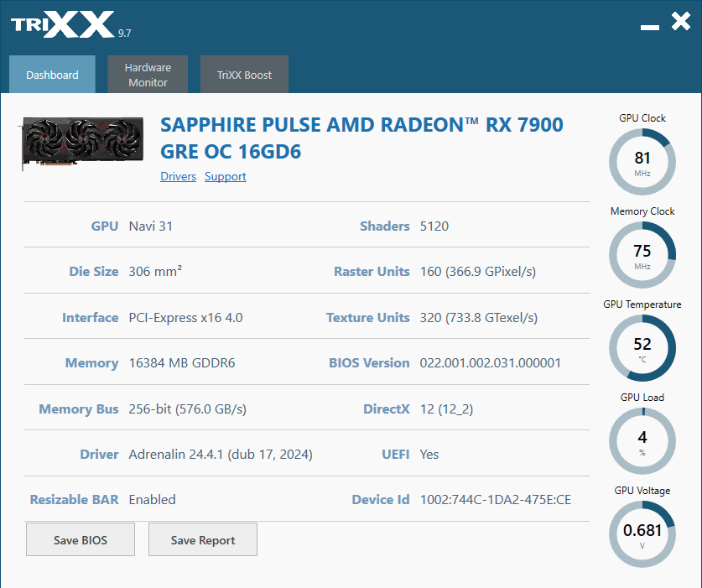Minimize the TRIXX window

[650, 28]
